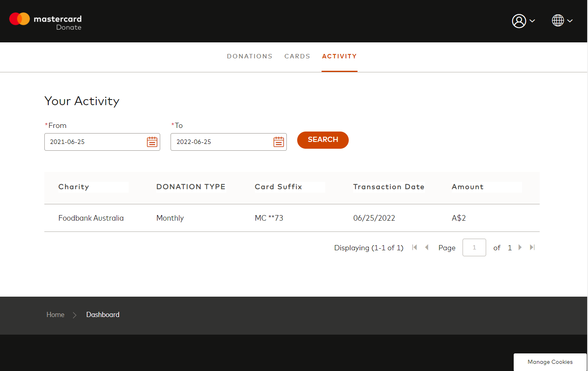Click the Mastercard Donate logo
Image resolution: width=588 pixels, height=371 pixels.
[45, 21]
